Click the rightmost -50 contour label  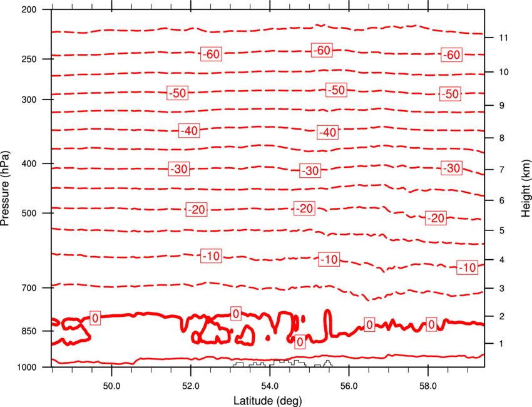(x=450, y=94)
